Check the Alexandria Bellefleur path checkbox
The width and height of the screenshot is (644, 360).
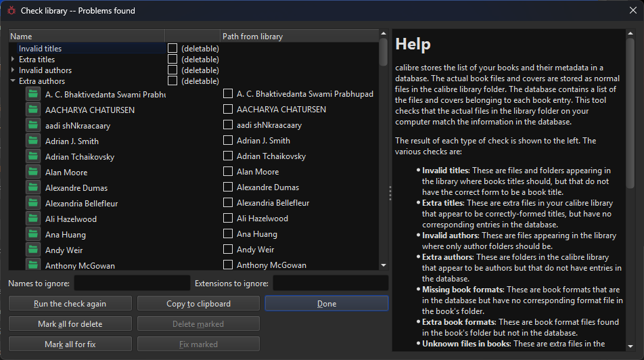228,202
